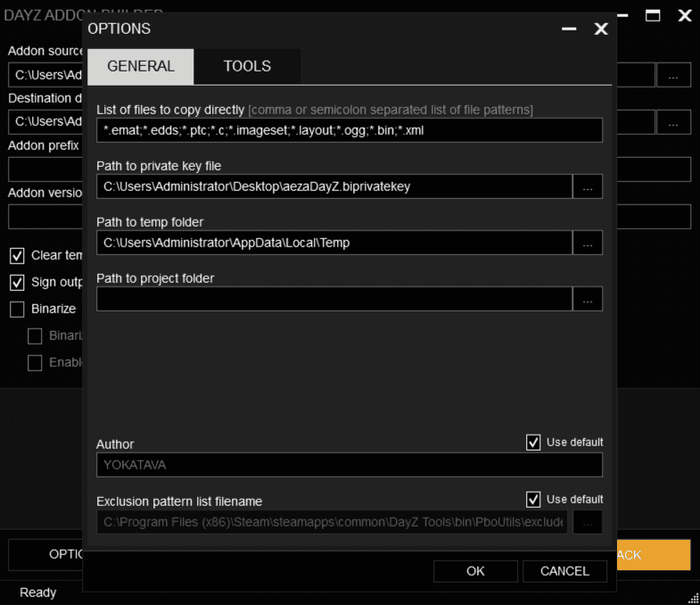Switch to the TOOLS tab
Screen dimensions: 700x605
click(247, 66)
